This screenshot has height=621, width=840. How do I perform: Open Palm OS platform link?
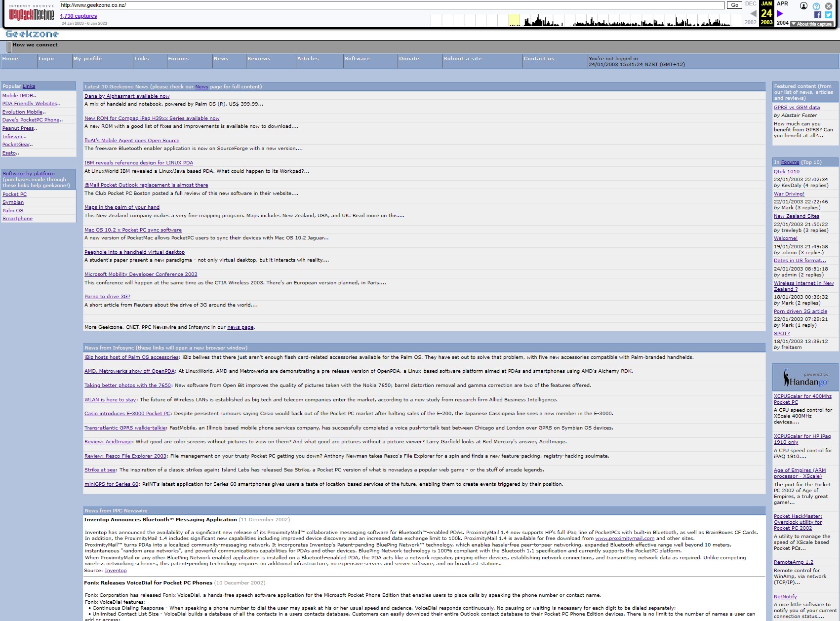click(13, 211)
